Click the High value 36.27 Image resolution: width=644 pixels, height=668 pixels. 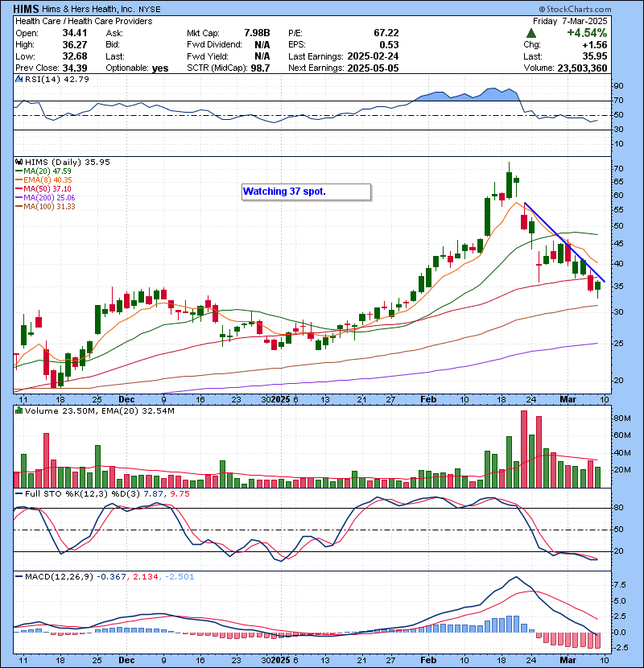pos(75,45)
